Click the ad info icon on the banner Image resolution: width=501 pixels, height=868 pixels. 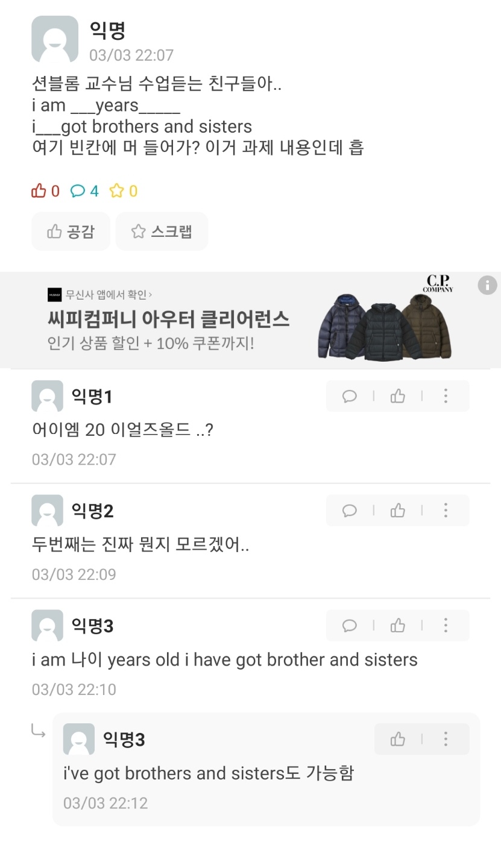487,285
